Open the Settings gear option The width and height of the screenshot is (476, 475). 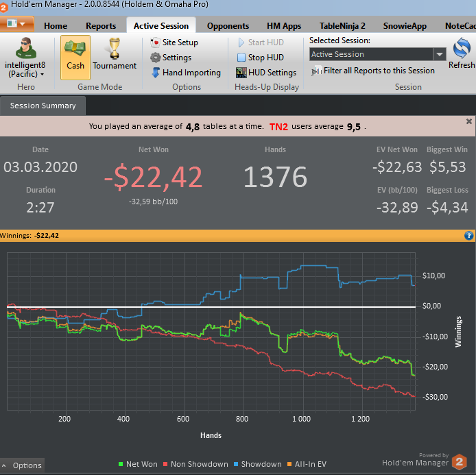[171, 58]
